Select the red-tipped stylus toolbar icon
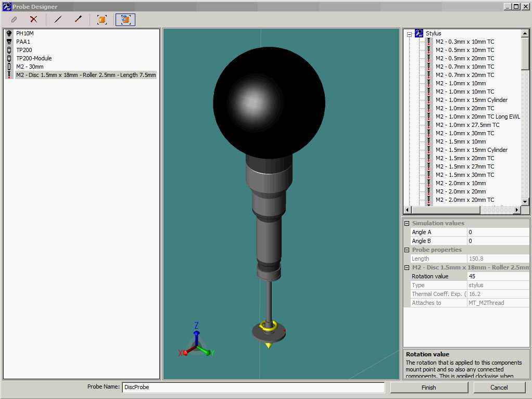This screenshot has width=532, height=399. (x=79, y=19)
